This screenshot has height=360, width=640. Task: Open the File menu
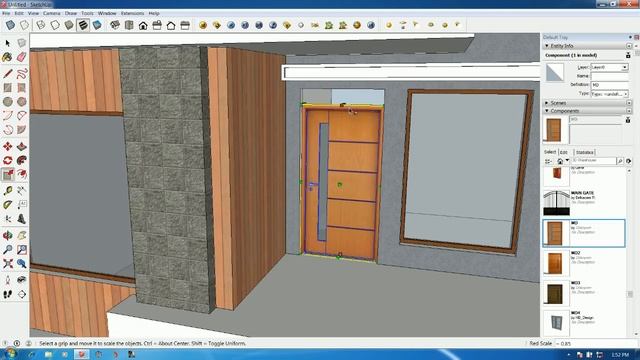click(x=6, y=13)
